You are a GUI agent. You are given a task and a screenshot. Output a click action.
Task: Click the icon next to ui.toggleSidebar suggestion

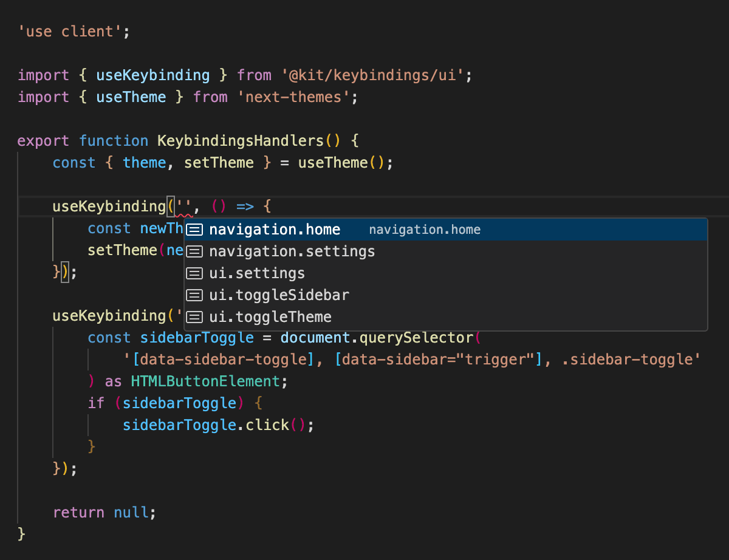click(x=194, y=295)
